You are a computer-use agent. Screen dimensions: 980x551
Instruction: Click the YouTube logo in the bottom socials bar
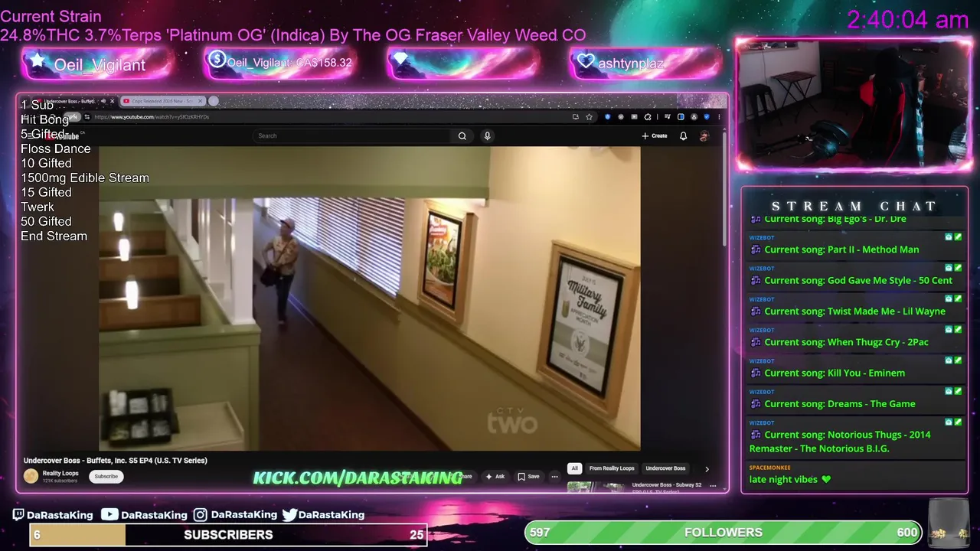click(109, 515)
